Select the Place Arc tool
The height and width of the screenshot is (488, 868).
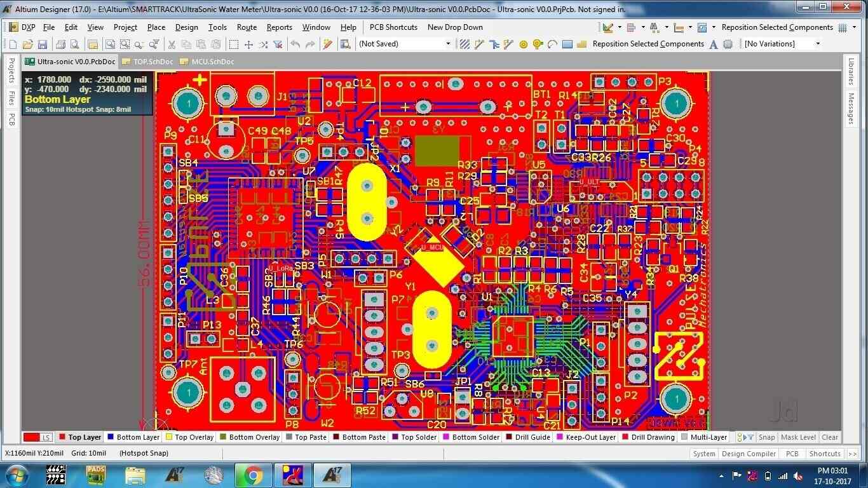pyautogui.click(x=552, y=44)
